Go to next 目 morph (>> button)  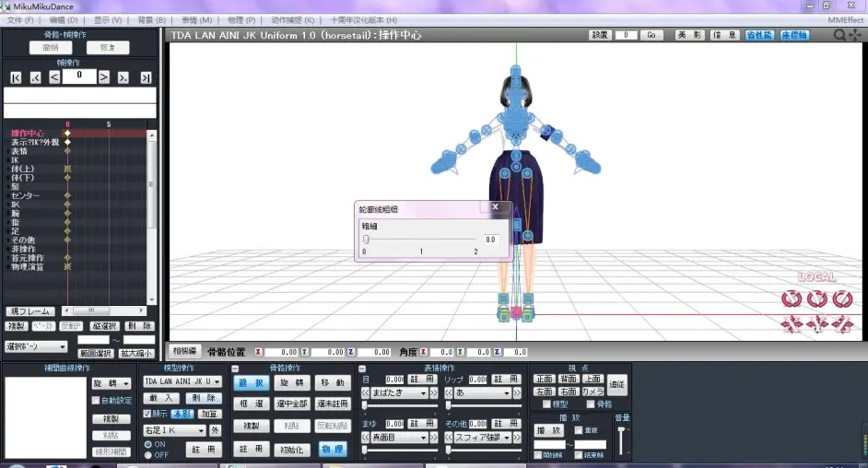click(x=433, y=392)
